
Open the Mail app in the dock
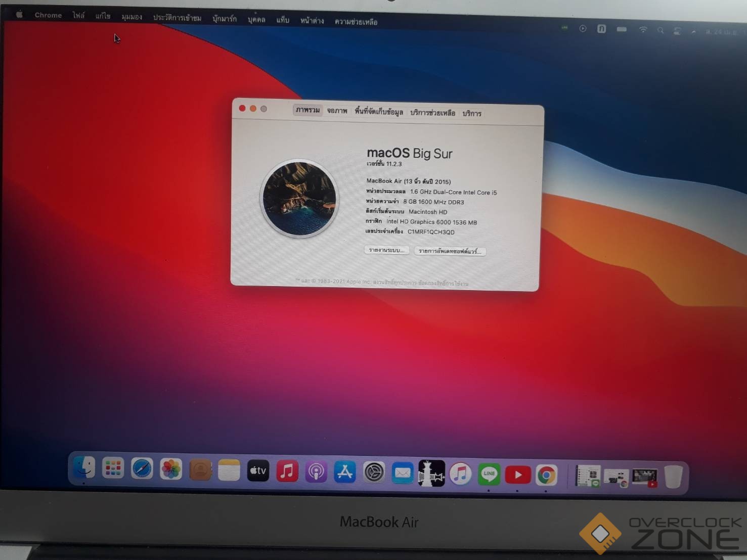pyautogui.click(x=403, y=473)
